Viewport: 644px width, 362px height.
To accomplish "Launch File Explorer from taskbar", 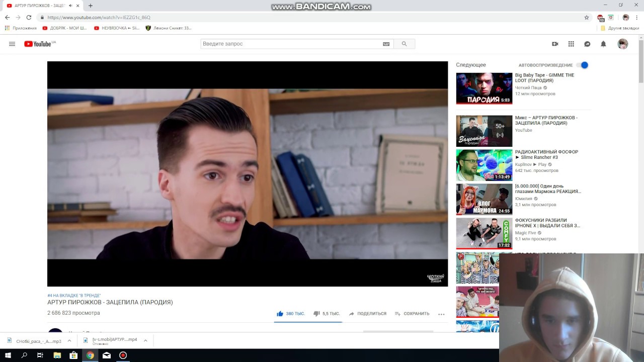I will (x=57, y=355).
